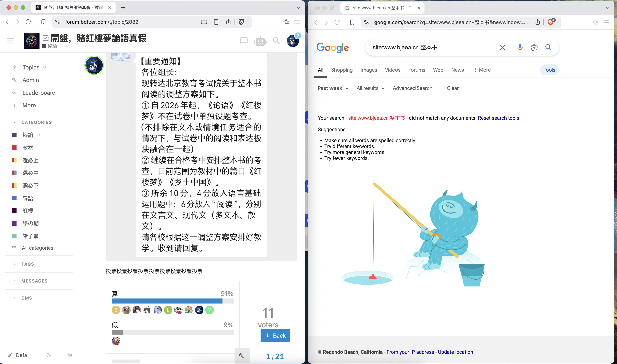Click the 紅樓 category color swatch
617x364 pixels.
coord(14,211)
